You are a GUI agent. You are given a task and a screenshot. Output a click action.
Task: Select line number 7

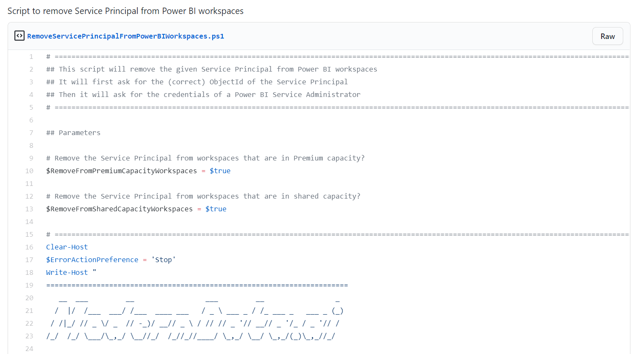(x=31, y=133)
